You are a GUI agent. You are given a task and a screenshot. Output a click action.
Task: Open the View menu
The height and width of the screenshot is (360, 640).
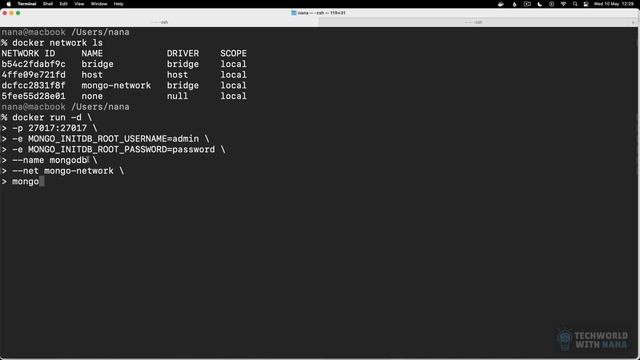tap(79, 4)
